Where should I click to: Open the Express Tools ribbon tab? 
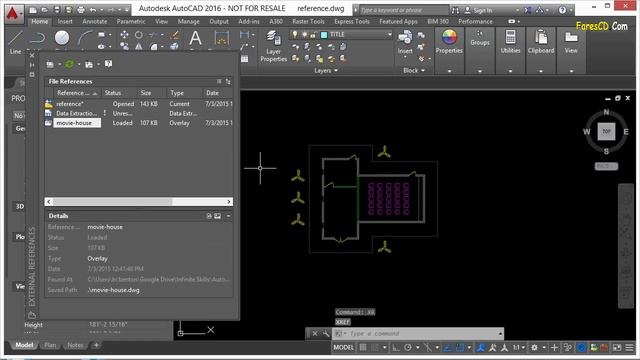click(x=352, y=21)
